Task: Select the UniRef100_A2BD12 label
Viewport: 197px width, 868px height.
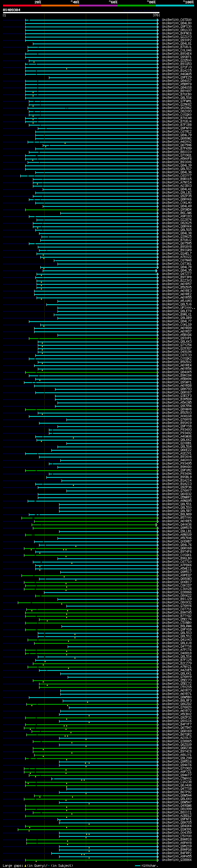Action: (x=176, y=815)
